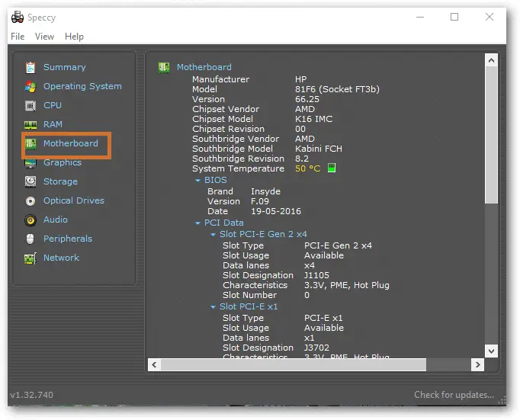Viewport: 520px width, 420px height.
Task: Click the BIOS heading text
Action: click(x=216, y=181)
